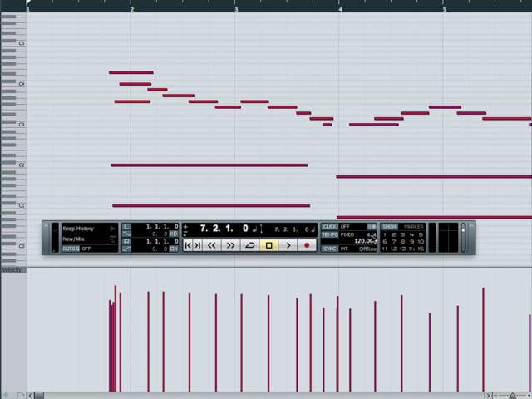The image size is (532, 399).
Task: Click the yellow stop button
Action: tap(268, 245)
